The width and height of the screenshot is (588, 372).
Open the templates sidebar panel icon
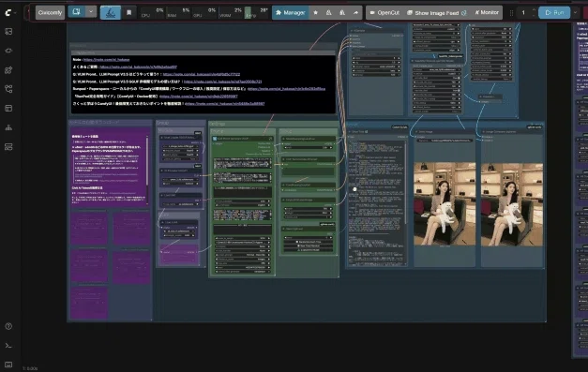(x=8, y=109)
